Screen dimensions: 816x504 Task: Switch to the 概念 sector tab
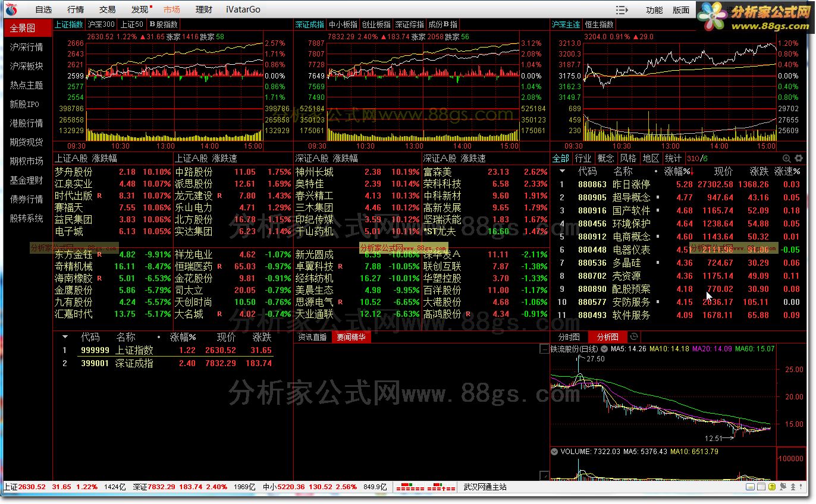coord(606,158)
